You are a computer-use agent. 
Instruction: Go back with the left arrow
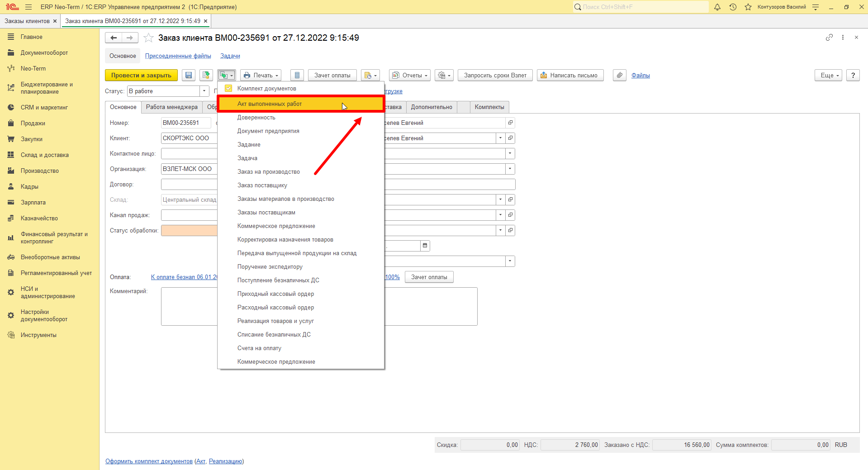114,38
